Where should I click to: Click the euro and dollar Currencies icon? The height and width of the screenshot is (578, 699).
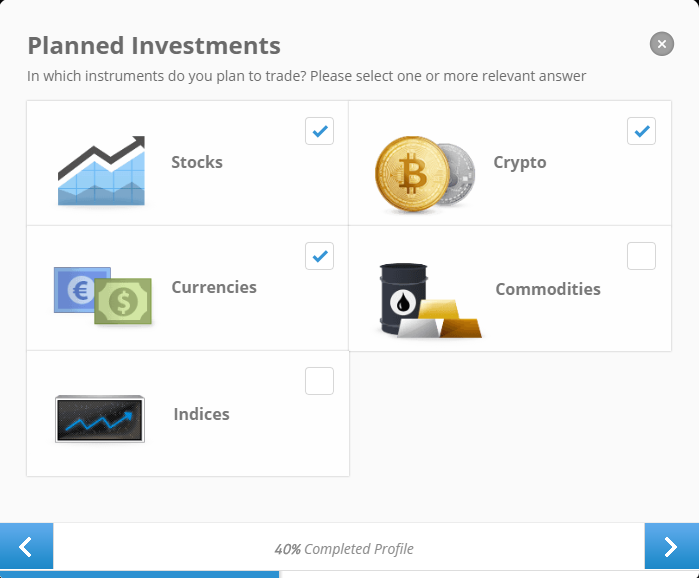pos(103,295)
